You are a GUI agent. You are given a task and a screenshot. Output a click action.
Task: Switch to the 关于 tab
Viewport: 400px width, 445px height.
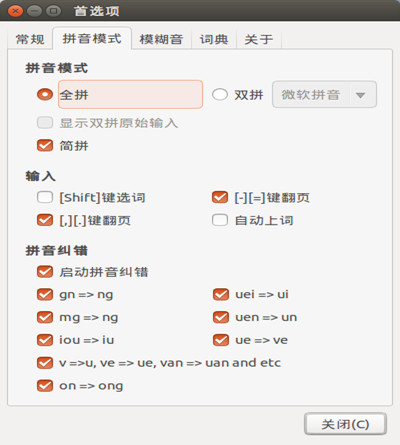259,39
